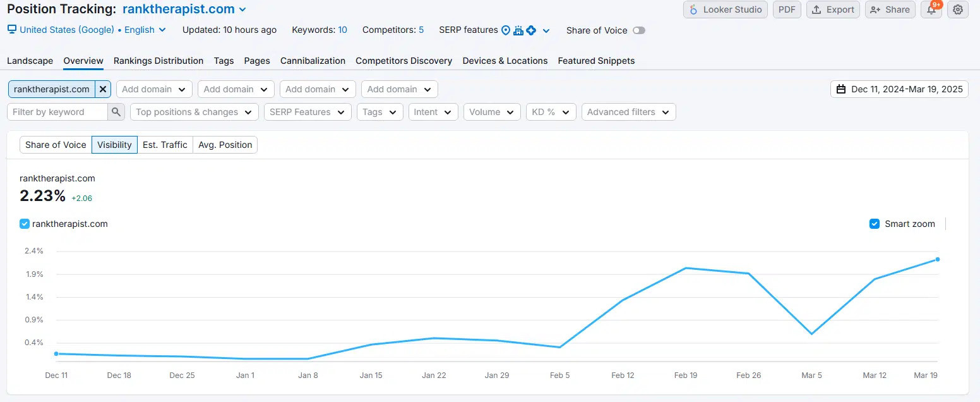Open SERP Features filter dropdown
Viewport: 980px width, 402px height.
click(x=308, y=112)
